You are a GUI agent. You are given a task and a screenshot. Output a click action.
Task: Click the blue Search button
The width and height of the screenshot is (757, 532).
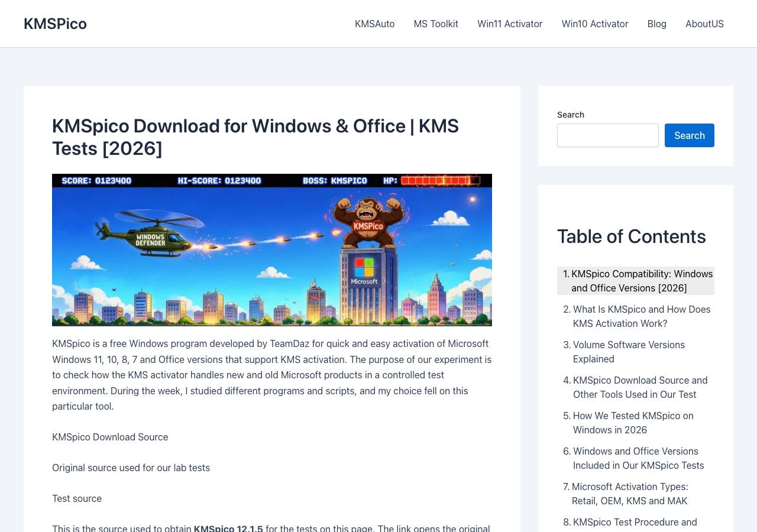point(690,135)
